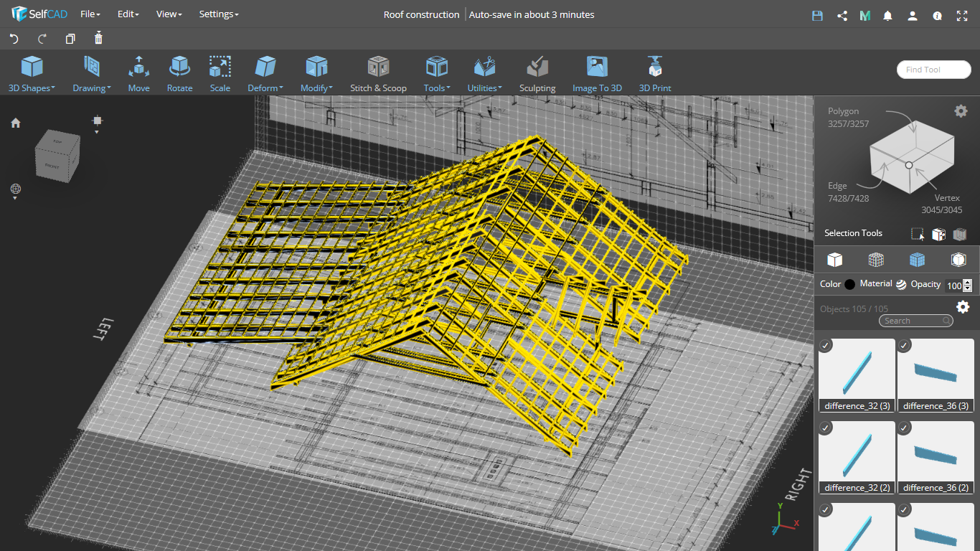Click the Objects 105 / 105 counter

click(854, 309)
